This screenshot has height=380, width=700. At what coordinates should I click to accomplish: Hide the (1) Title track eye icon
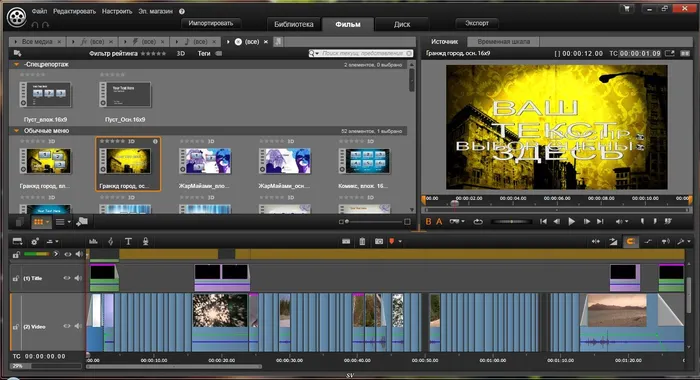coord(67,278)
